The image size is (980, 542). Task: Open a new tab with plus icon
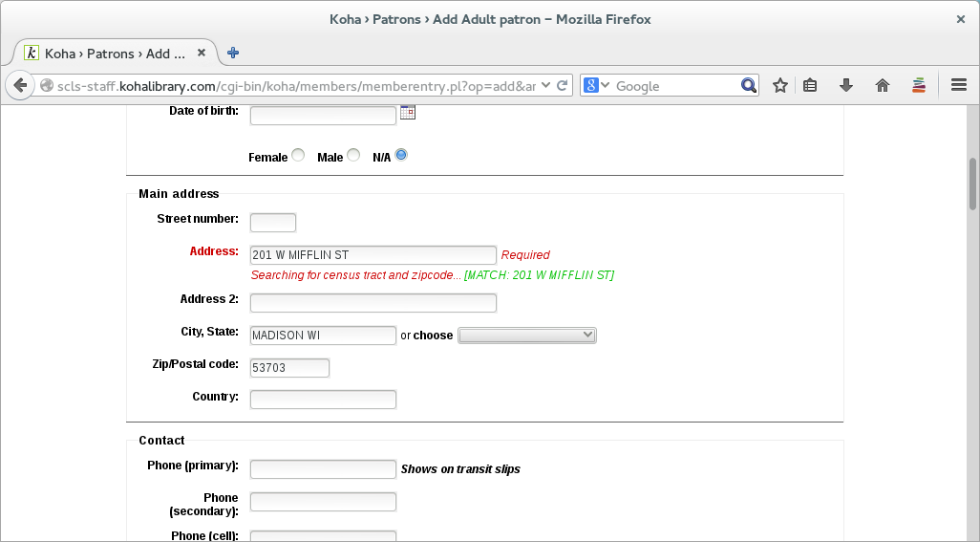(233, 54)
